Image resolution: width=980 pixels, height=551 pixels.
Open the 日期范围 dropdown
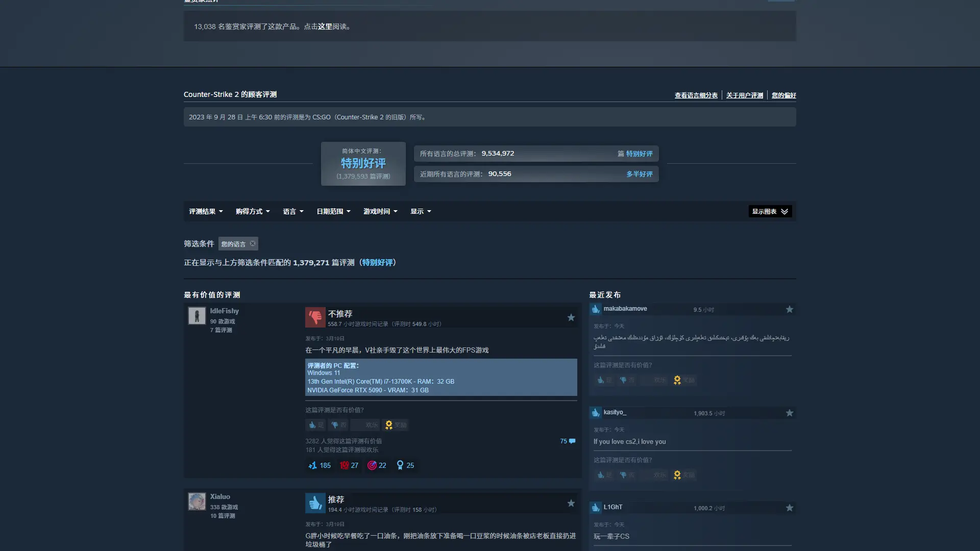coord(333,212)
